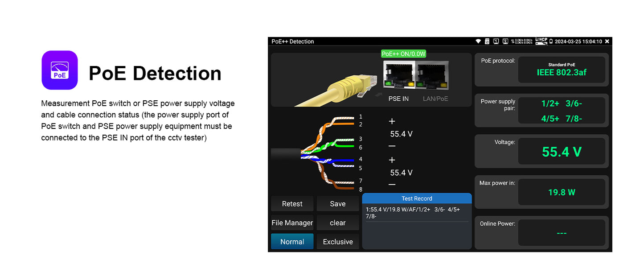The image size is (644, 264).
Task: Click the purple PoE Detection app icon
Action: pos(60,70)
